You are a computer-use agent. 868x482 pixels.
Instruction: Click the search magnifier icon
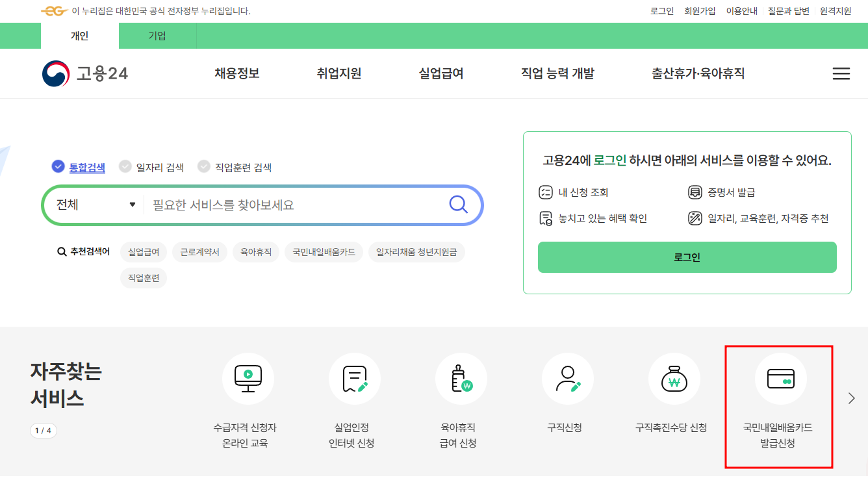point(459,205)
